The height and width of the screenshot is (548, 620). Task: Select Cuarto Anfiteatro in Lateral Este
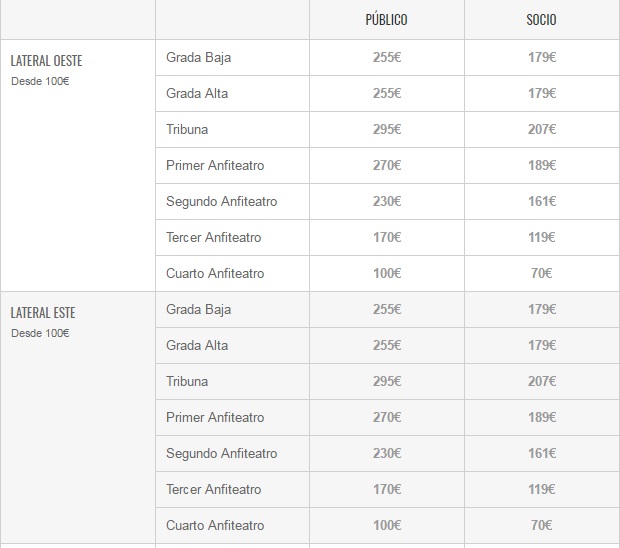tap(215, 525)
